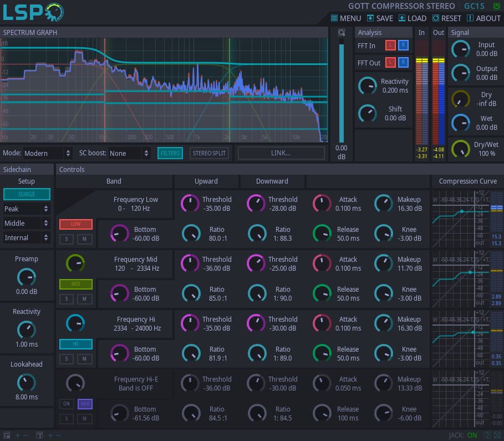504x441 pixels.
Task: Click the Low band Attack knob
Action: pos(322,203)
